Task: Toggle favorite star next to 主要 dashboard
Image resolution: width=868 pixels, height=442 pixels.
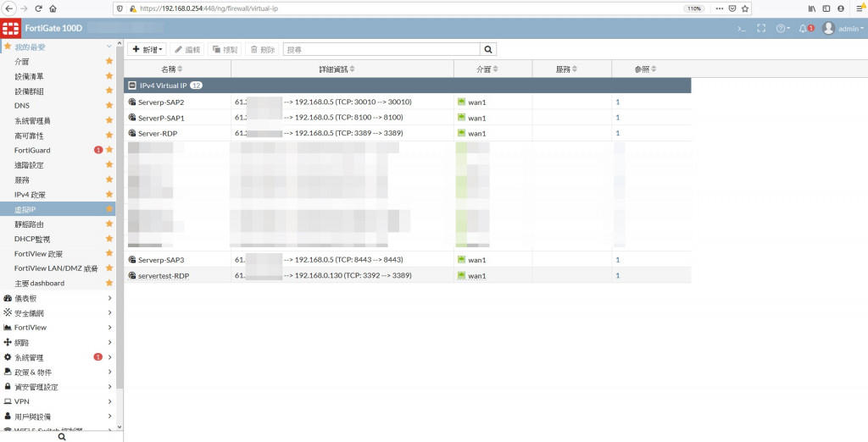Action: (109, 283)
